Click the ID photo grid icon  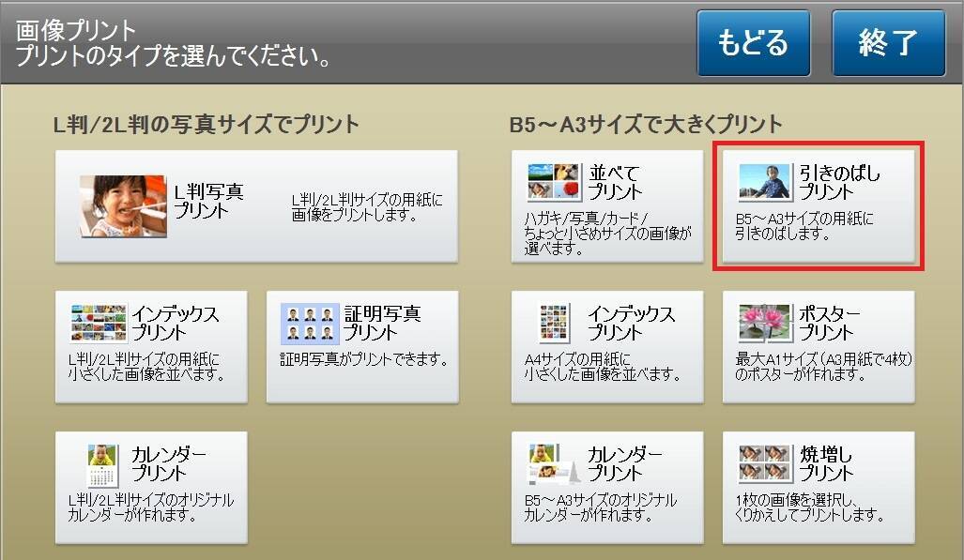coord(310,324)
